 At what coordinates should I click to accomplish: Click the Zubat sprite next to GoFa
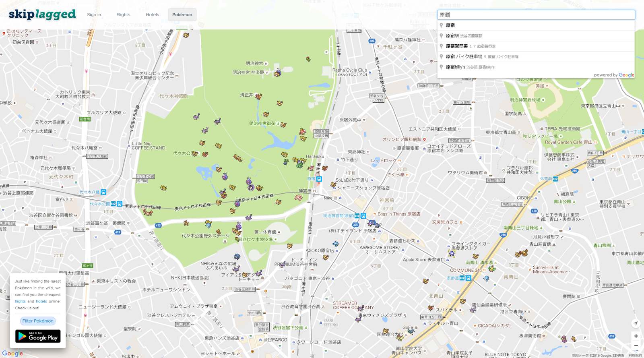(x=410, y=332)
